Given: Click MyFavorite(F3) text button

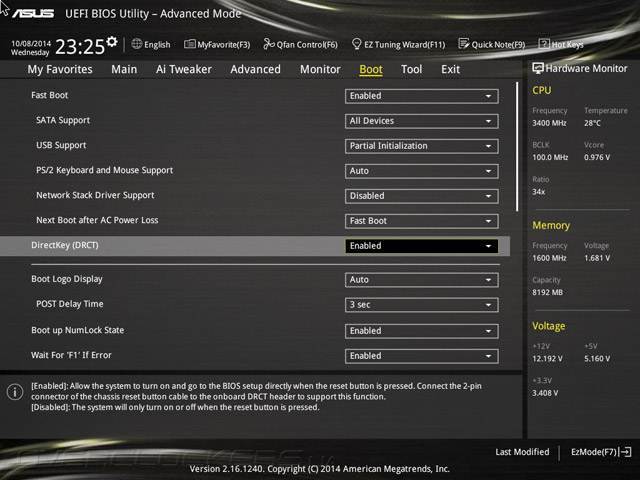Looking at the screenshot, I should click(224, 44).
